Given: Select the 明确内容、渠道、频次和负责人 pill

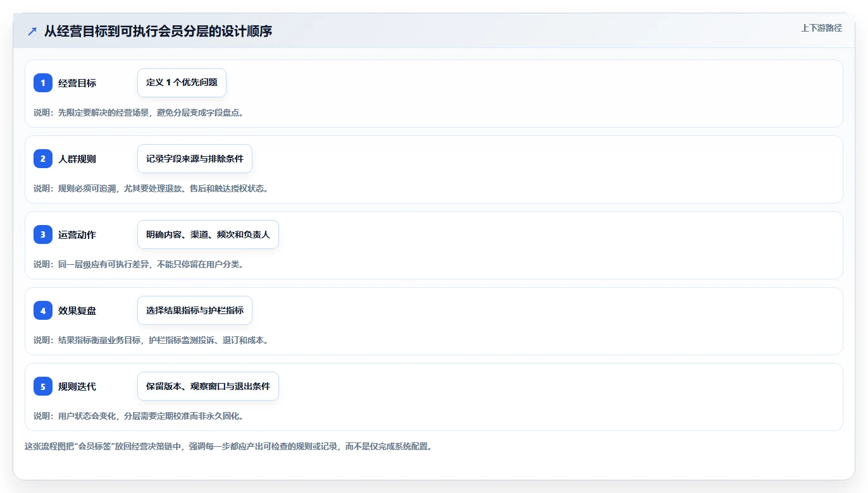Looking at the screenshot, I should coord(208,234).
